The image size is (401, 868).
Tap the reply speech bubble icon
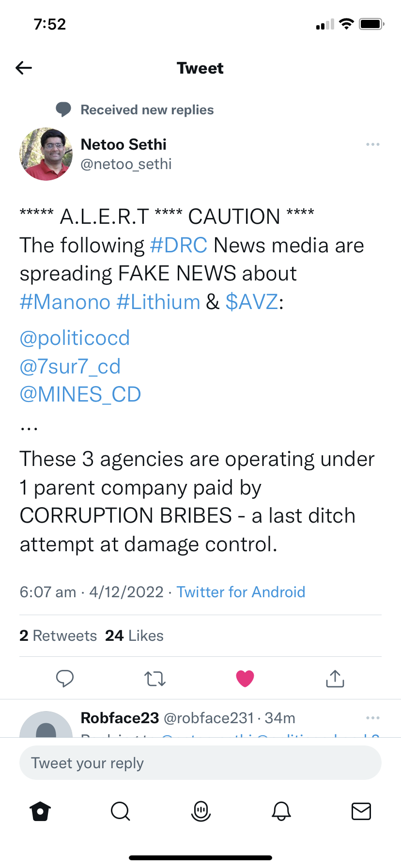pos(64,679)
